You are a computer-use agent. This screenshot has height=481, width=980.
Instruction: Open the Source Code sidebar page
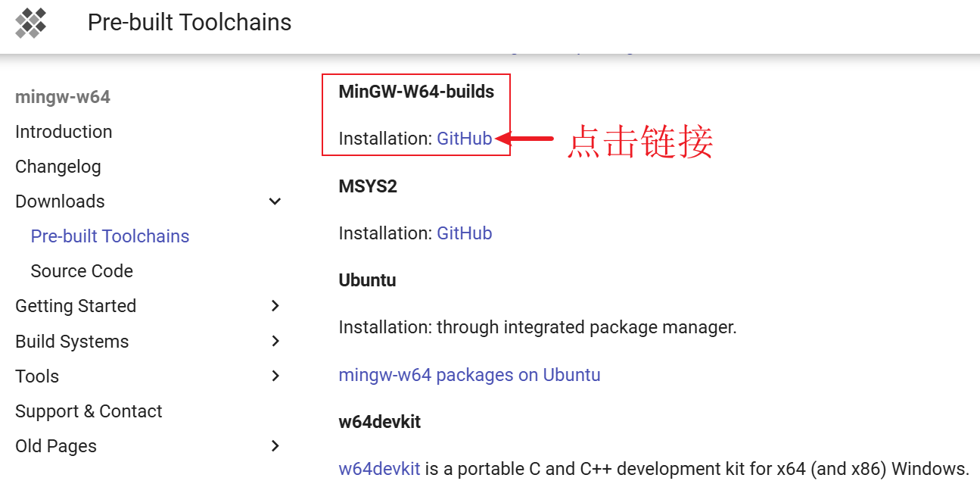(x=82, y=271)
